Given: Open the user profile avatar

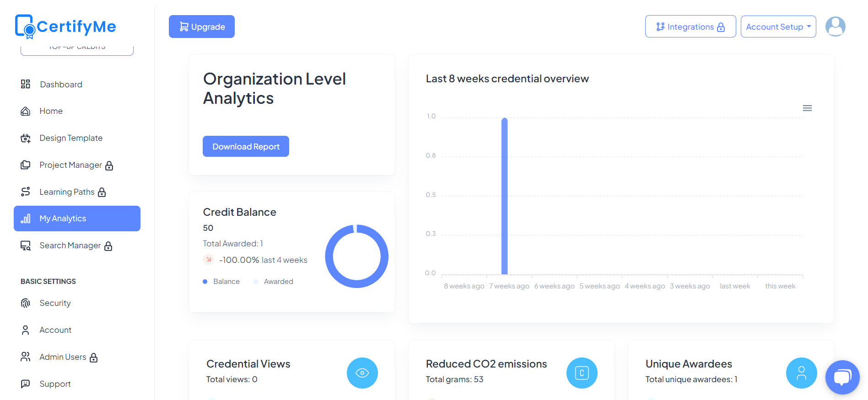Looking at the screenshot, I should pyautogui.click(x=836, y=27).
